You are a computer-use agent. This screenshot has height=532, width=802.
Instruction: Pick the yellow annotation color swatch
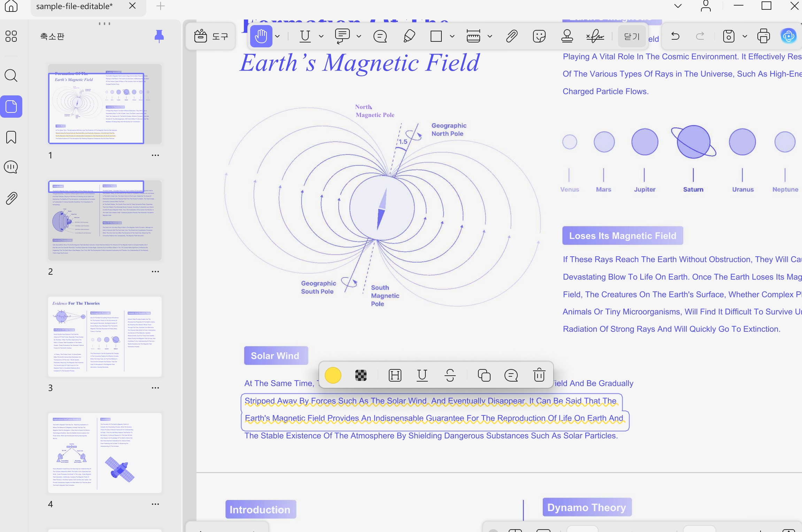[x=333, y=375]
